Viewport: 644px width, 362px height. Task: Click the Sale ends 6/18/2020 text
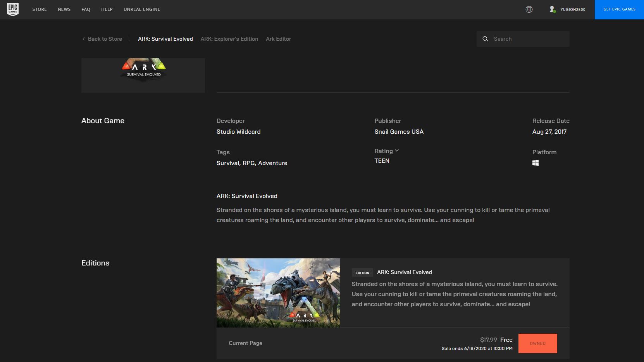477,348
